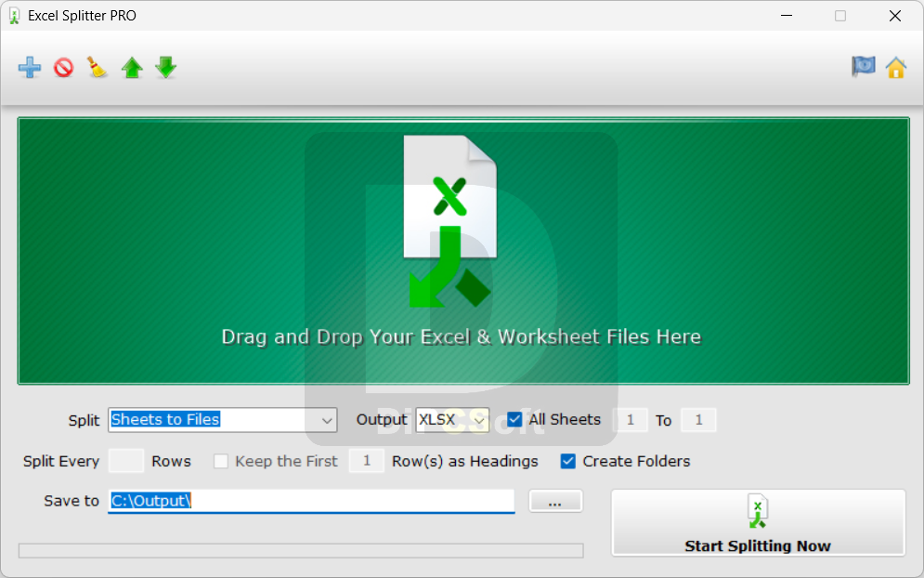Uncheck the Create Folders option
The height and width of the screenshot is (578, 924).
click(x=568, y=461)
